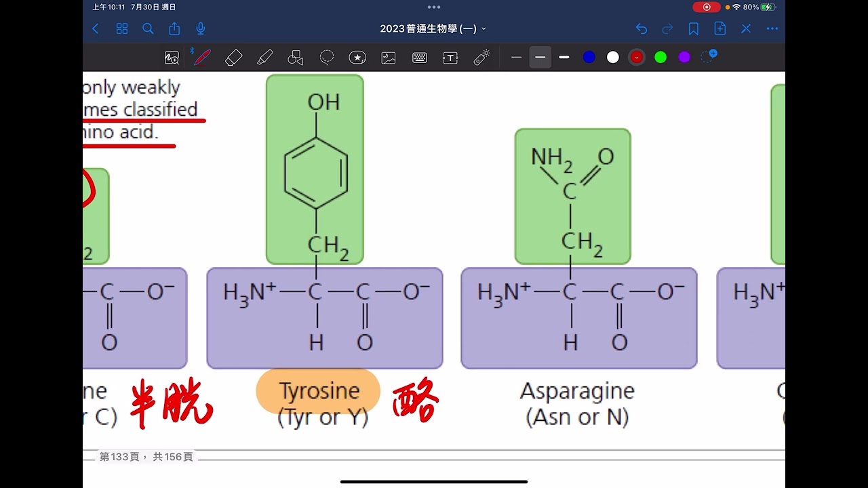Select the Shapes tool
This screenshot has width=868, height=488.
coord(296,58)
